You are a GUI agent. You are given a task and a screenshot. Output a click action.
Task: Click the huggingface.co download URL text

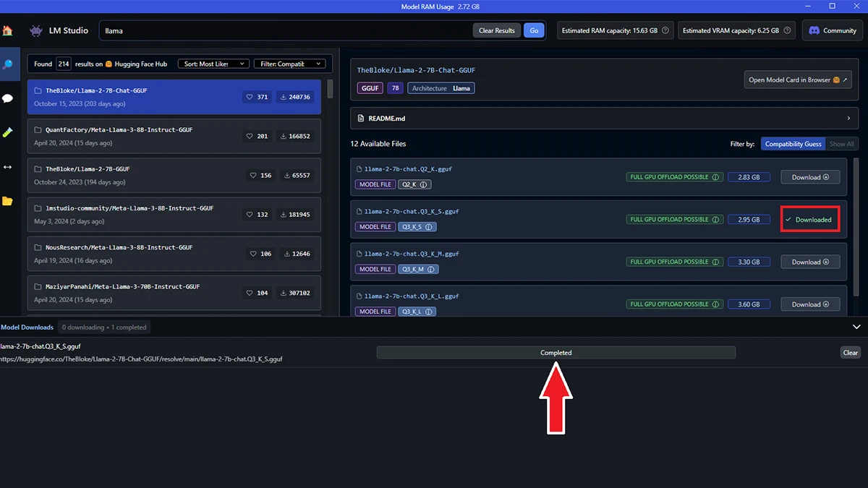click(x=141, y=359)
